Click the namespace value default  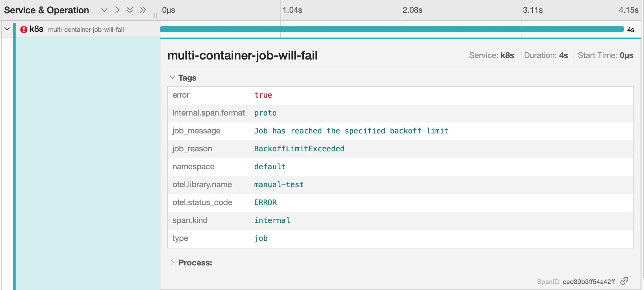pyautogui.click(x=269, y=167)
